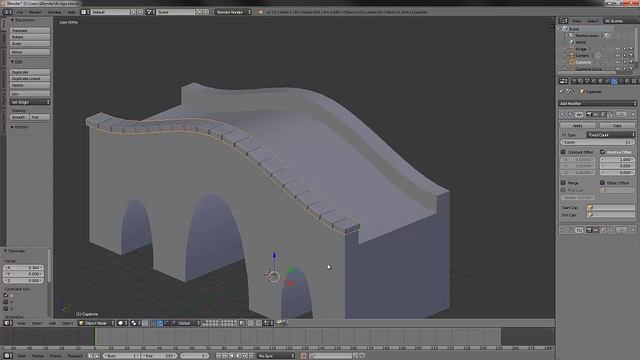Open the Set Origin dropdown
The height and width of the screenshot is (360, 640).
click(x=30, y=102)
